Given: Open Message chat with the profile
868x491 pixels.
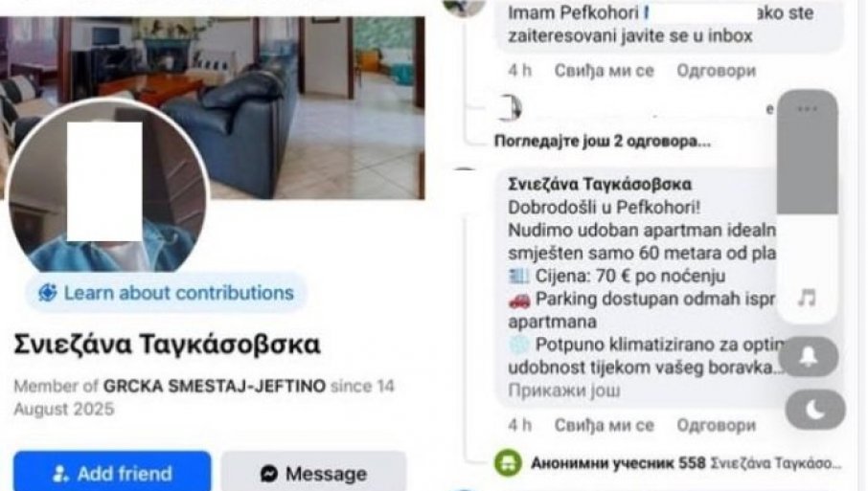Looking at the screenshot, I should (x=314, y=474).
